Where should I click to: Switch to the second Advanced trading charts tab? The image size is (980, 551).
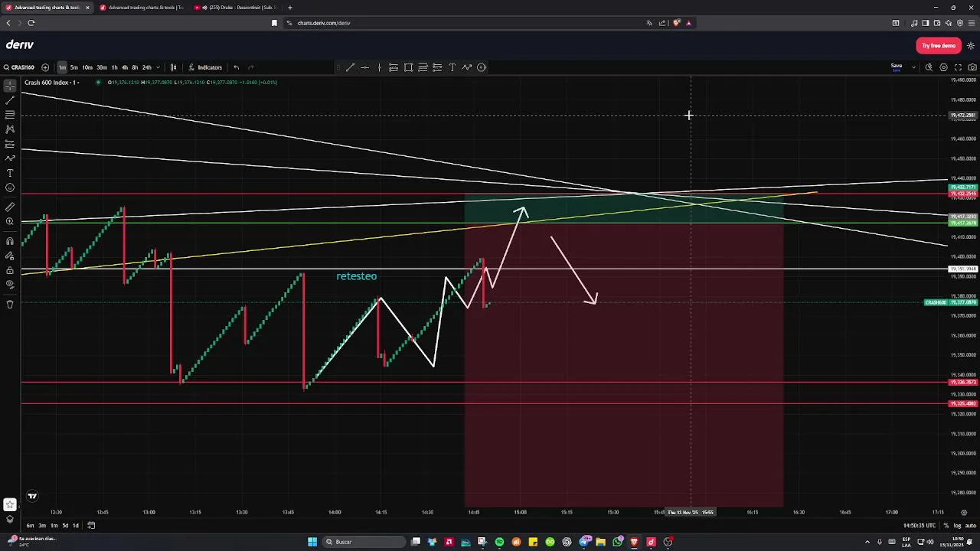point(142,8)
